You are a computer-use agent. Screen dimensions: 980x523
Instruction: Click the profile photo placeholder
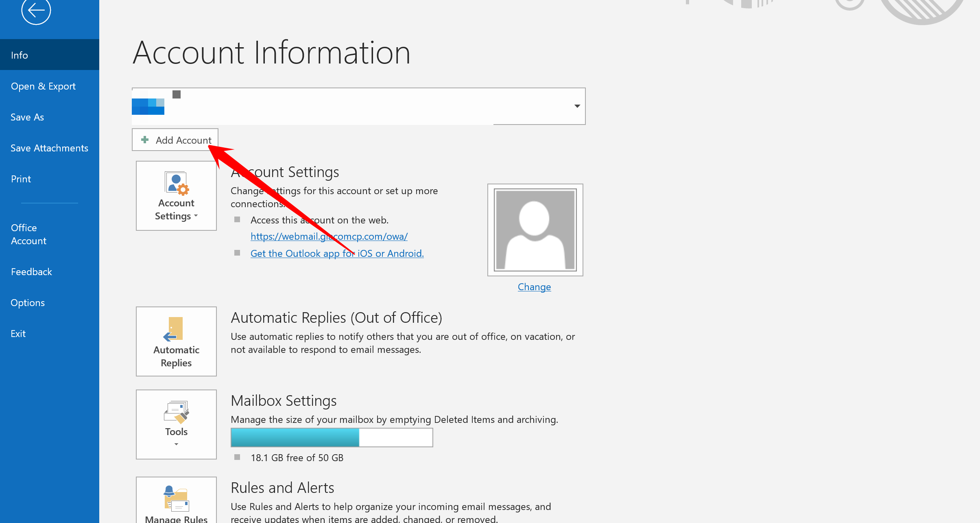pyautogui.click(x=535, y=230)
